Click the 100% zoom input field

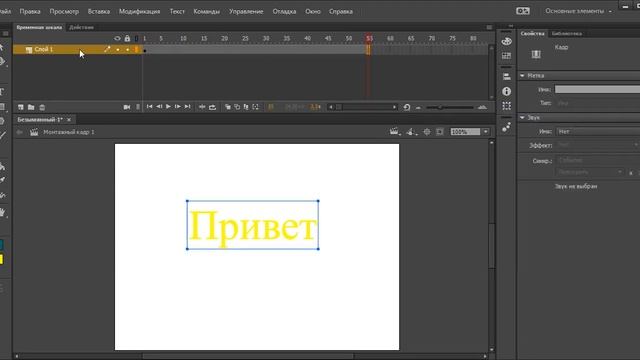point(465,132)
